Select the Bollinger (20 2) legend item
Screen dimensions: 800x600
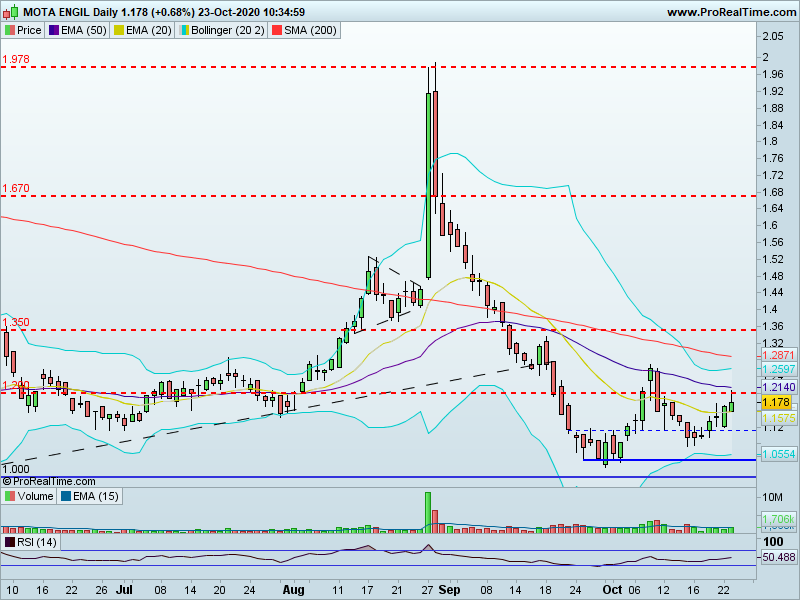(x=221, y=31)
